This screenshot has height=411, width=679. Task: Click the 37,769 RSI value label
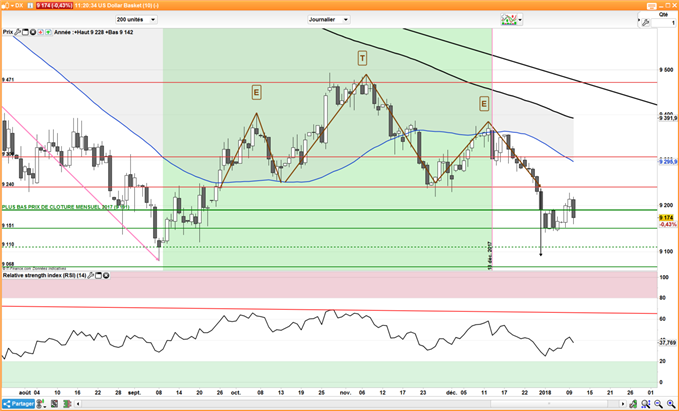click(x=667, y=343)
